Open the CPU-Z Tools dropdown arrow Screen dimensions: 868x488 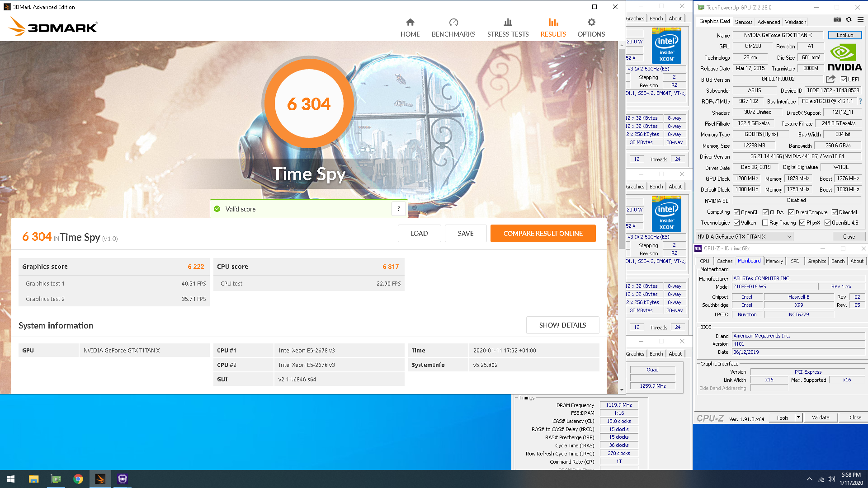(x=798, y=418)
